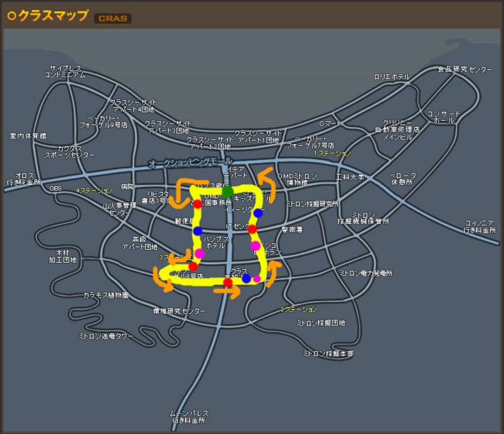Select コイノニア行き料金所 label
The height and width of the screenshot is (434, 504).
[480, 226]
